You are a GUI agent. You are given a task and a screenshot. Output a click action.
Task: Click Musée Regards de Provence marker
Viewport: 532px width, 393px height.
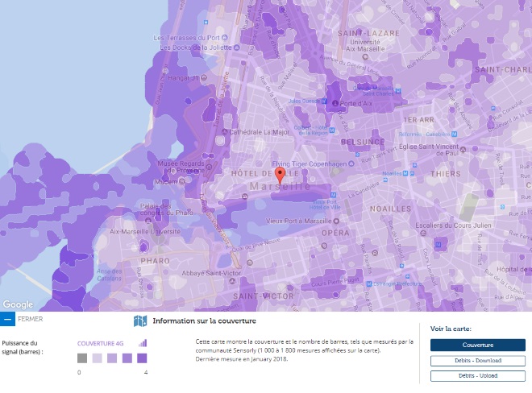209,167
